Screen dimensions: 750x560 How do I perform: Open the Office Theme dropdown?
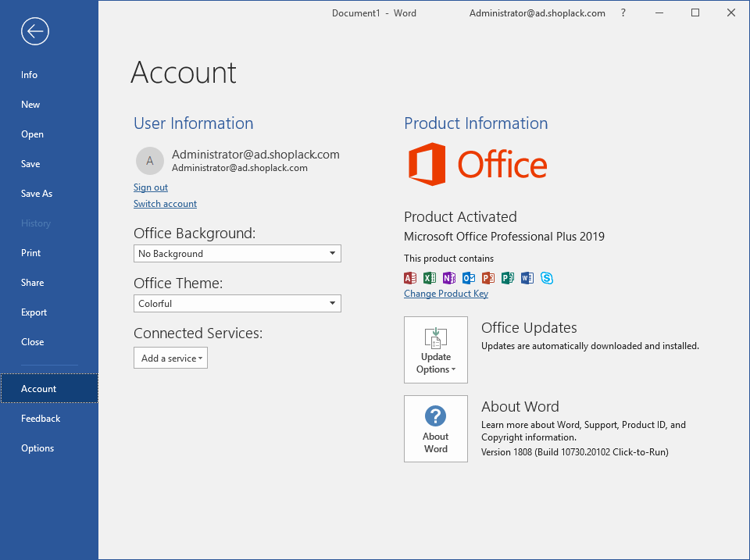[237, 304]
